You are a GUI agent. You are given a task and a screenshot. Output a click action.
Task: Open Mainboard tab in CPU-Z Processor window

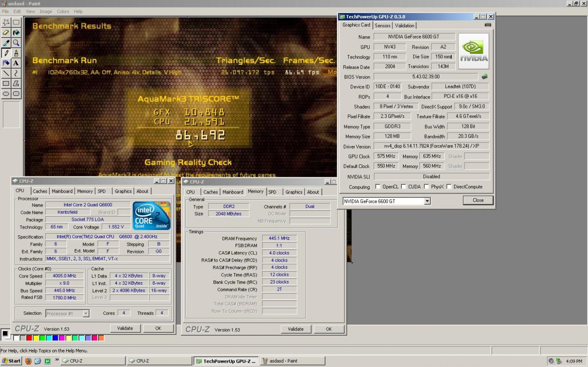point(62,191)
